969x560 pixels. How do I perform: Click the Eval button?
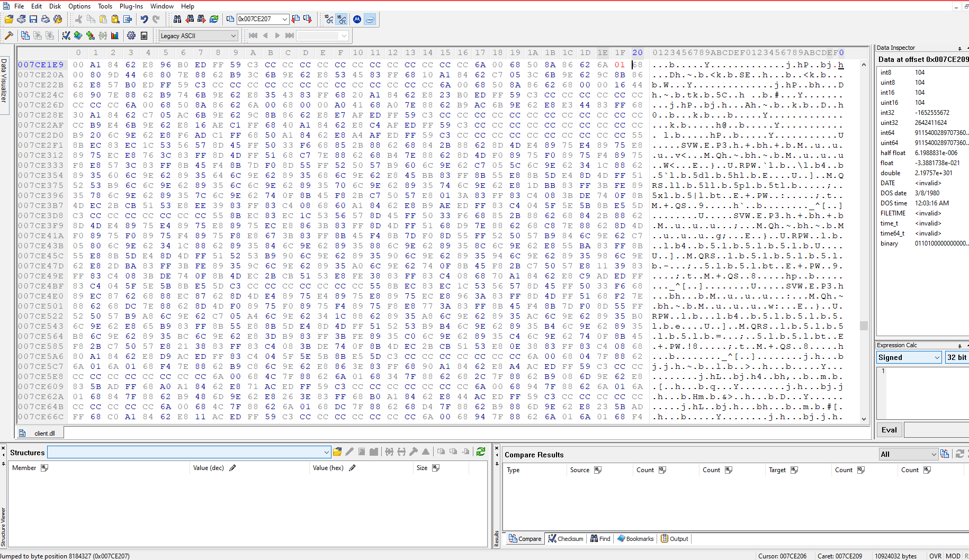pyautogui.click(x=889, y=430)
